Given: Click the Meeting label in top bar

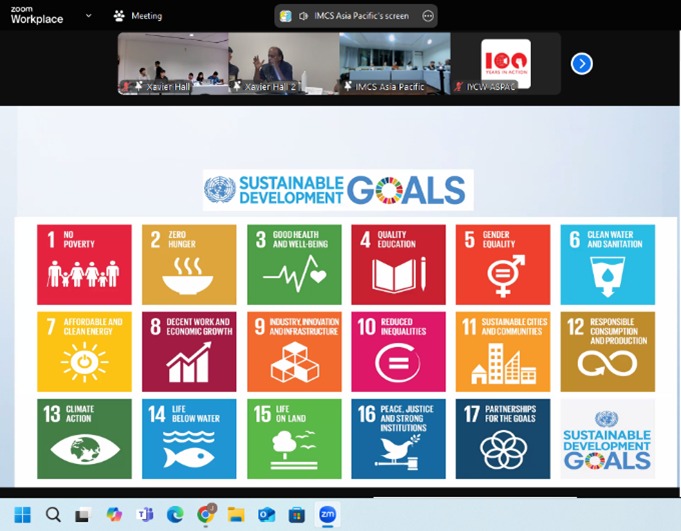Looking at the screenshot, I should click(x=147, y=16).
